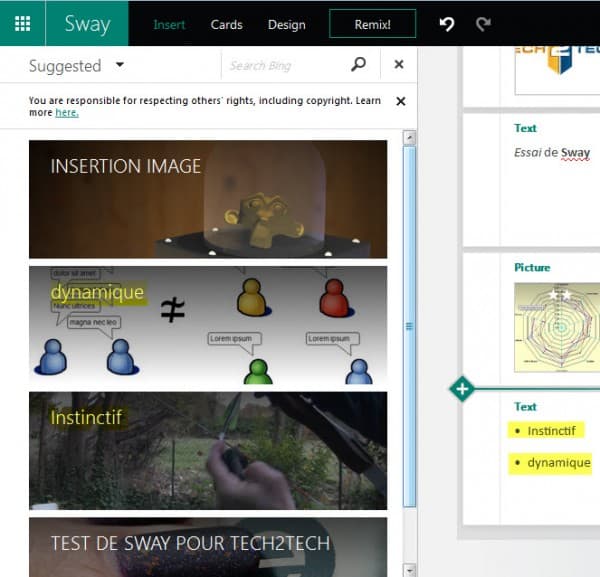Image resolution: width=600 pixels, height=577 pixels.
Task: Click the search magnifier icon
Action: pos(359,65)
